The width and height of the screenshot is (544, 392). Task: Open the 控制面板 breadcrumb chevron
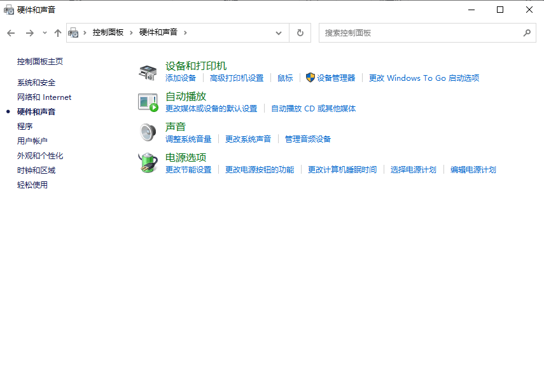(x=130, y=32)
